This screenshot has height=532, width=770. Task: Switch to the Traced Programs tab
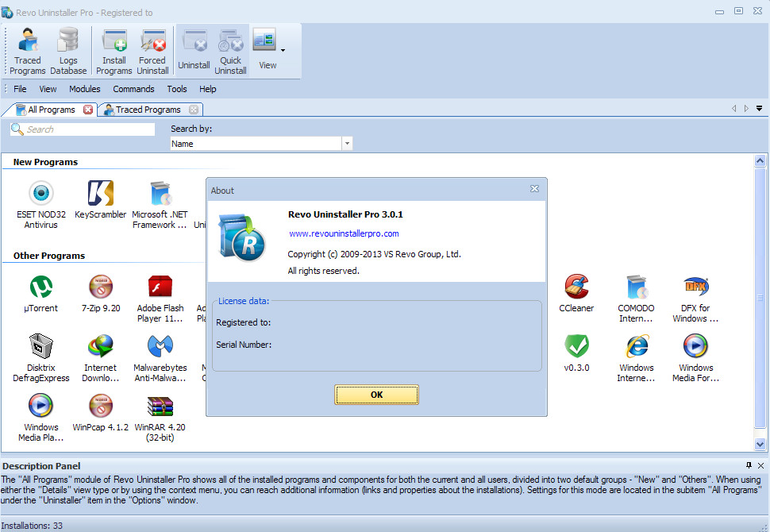(x=148, y=110)
